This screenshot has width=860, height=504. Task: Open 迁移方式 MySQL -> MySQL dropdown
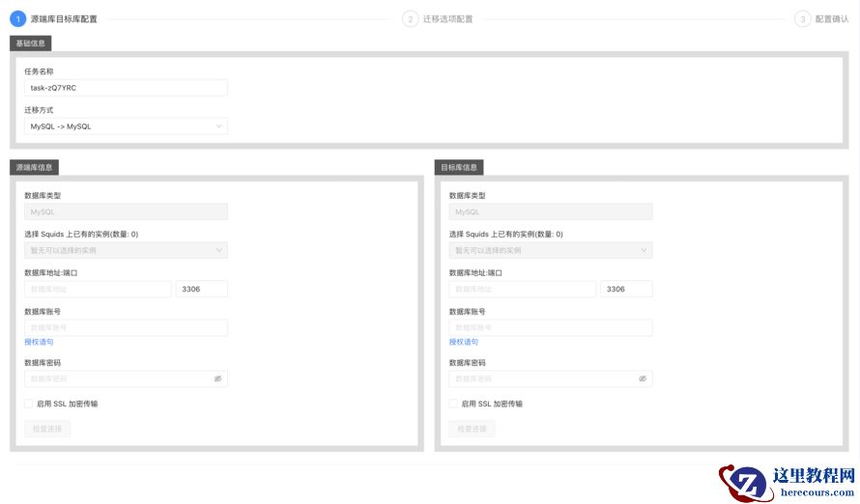pyautogui.click(x=127, y=126)
